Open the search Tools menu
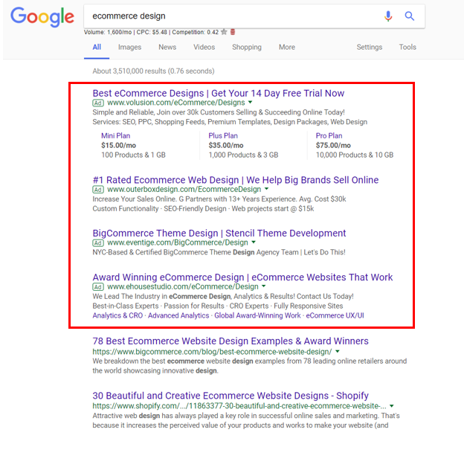The image size is (464, 476). click(x=407, y=47)
